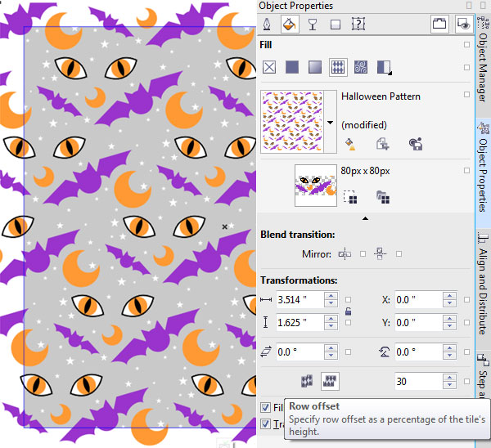Increase the fill width with up arrow
Image resolution: width=491 pixels, height=448 pixels.
pos(331,296)
